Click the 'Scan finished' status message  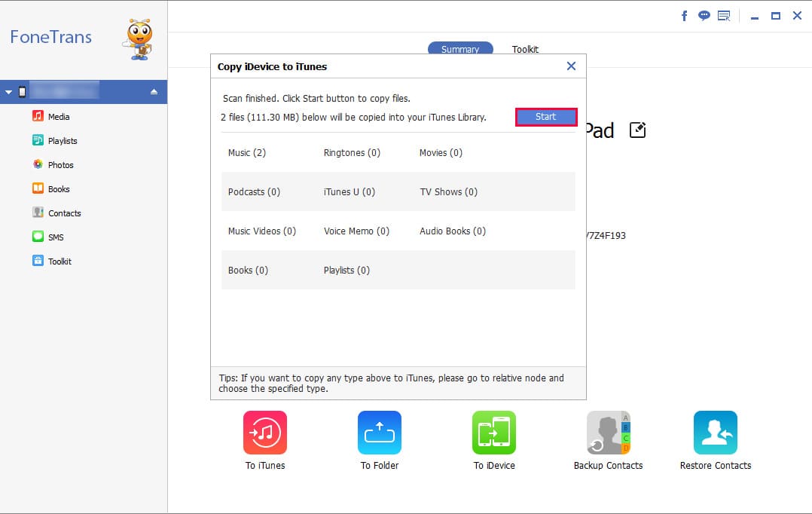[316, 99]
